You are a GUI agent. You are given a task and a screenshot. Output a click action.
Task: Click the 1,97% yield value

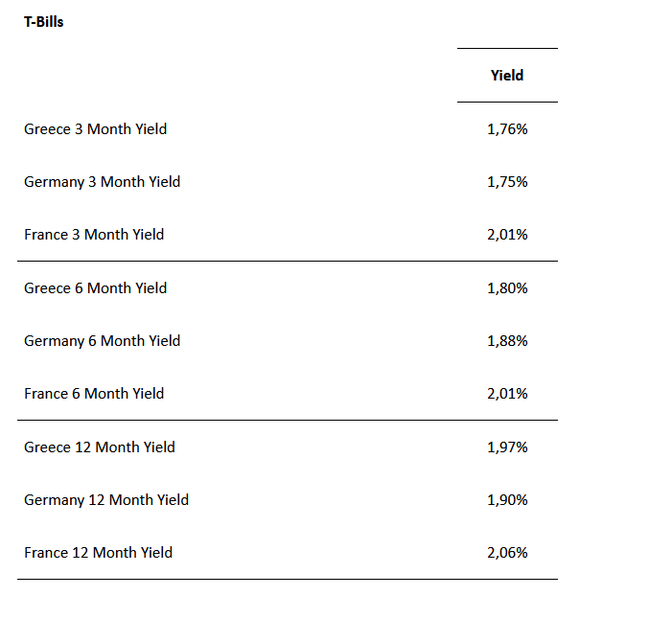point(507,447)
